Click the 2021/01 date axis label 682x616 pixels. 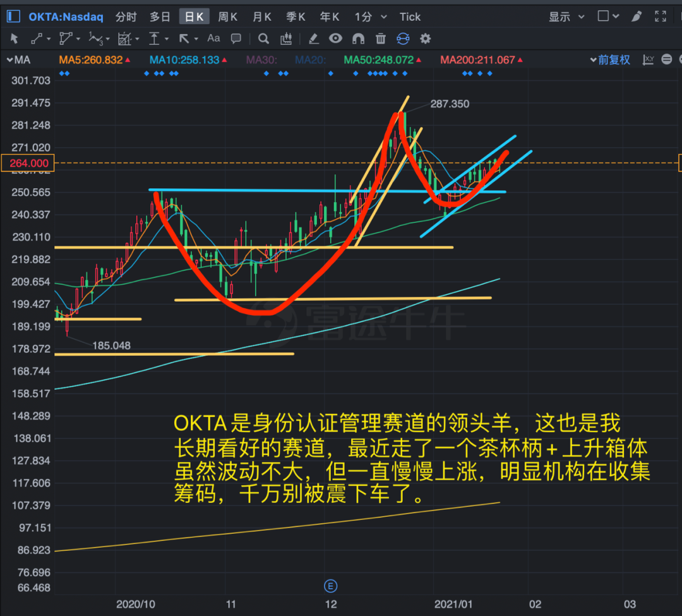tap(453, 604)
